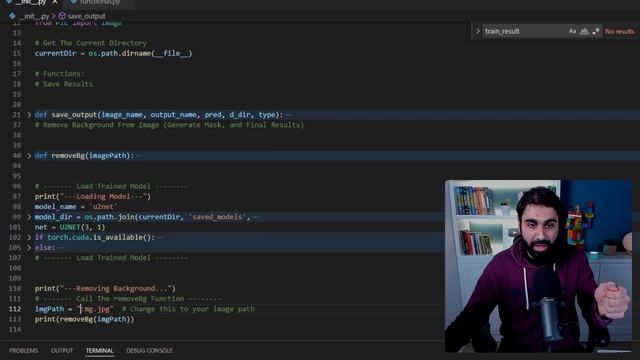Open the PROBLEMS panel tab
This screenshot has width=640, height=360.
click(23, 351)
